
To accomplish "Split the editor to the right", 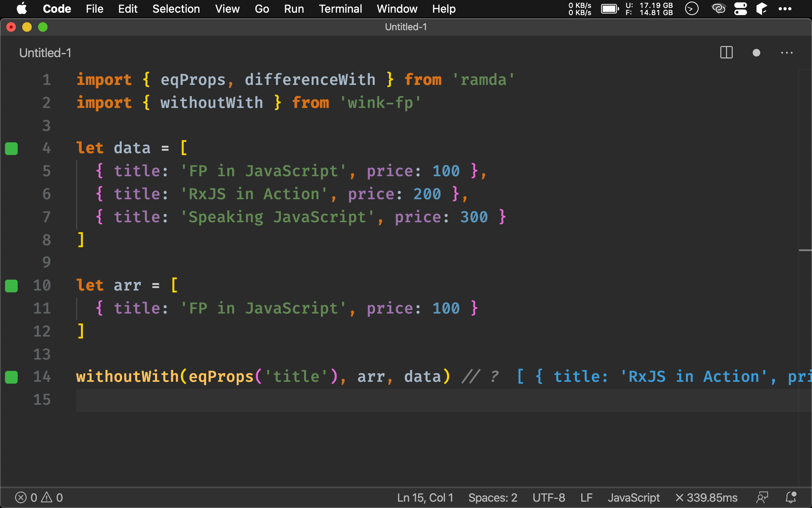I will coord(726,52).
